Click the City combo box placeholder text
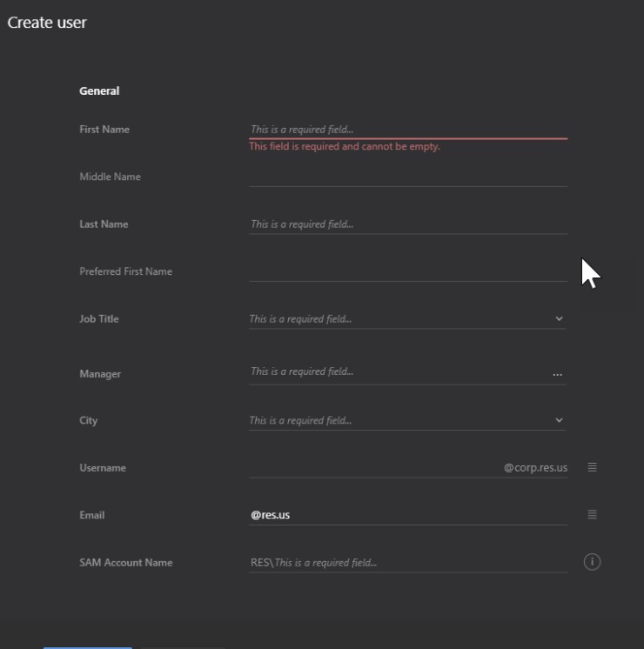 point(300,420)
